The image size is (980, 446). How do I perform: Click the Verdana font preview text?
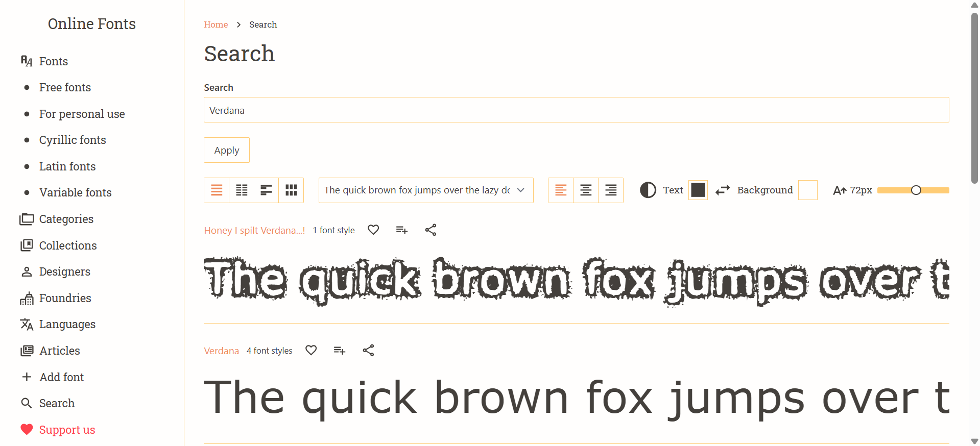tap(576, 399)
